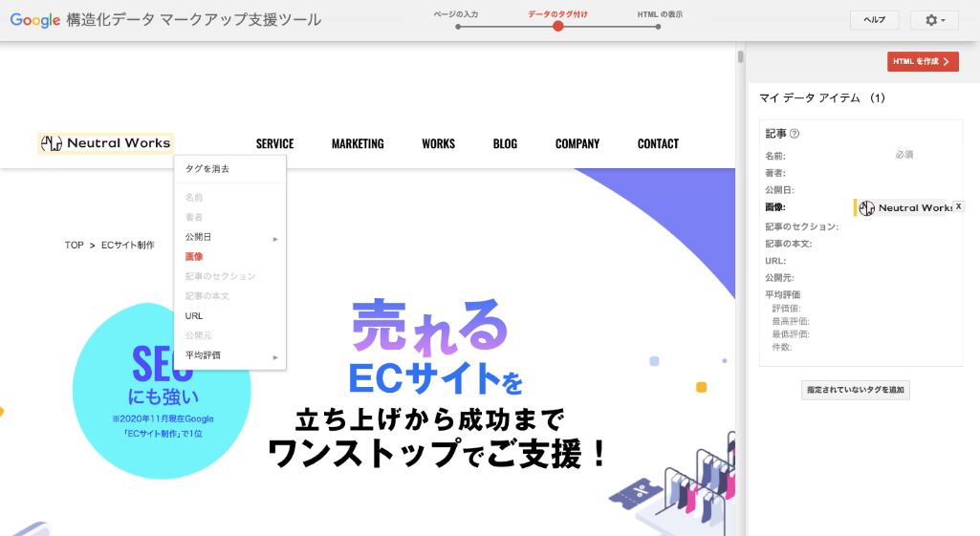Viewport: 980px width, 536px height.
Task: Select URL in the tag menu
Action: coord(230,315)
